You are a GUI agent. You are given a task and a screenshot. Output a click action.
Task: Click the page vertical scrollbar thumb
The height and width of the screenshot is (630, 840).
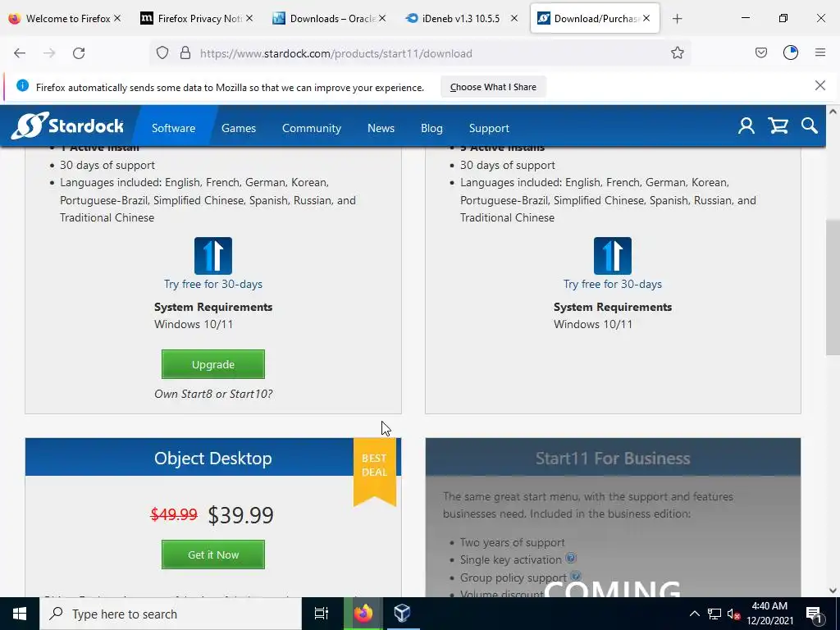tap(833, 286)
